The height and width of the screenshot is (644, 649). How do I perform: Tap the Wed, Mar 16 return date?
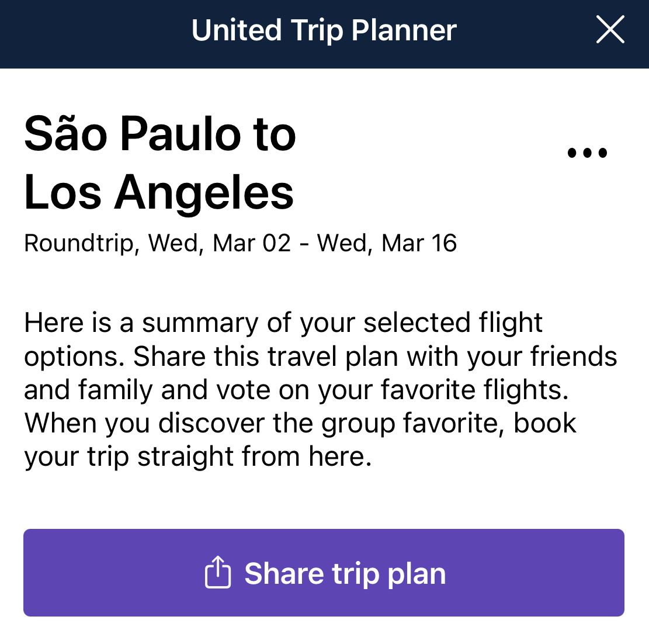[387, 243]
